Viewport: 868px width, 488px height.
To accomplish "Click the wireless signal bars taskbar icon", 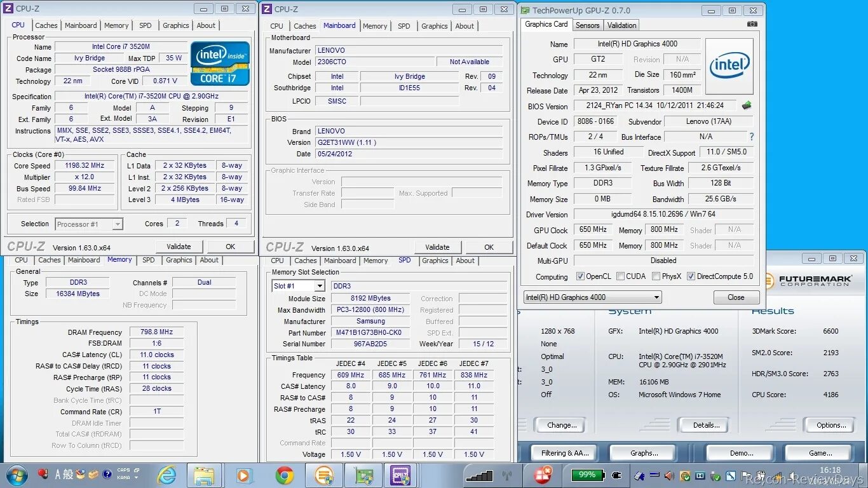I will [x=478, y=475].
